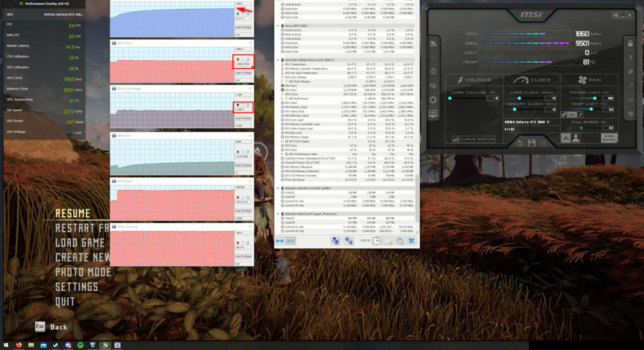Collapse the Network Intel I211AT Copper section
The image size is (644, 350).
click(278, 214)
